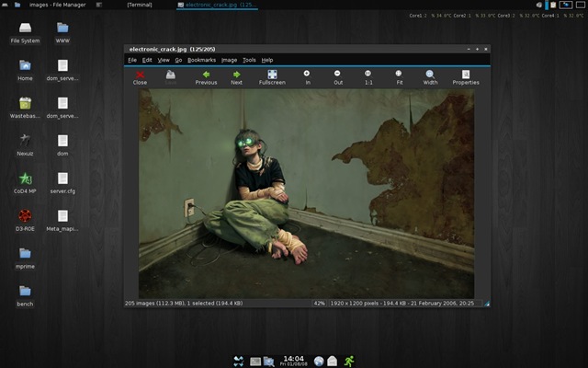Open the View menu
This screenshot has height=368, width=588.
pyautogui.click(x=164, y=60)
